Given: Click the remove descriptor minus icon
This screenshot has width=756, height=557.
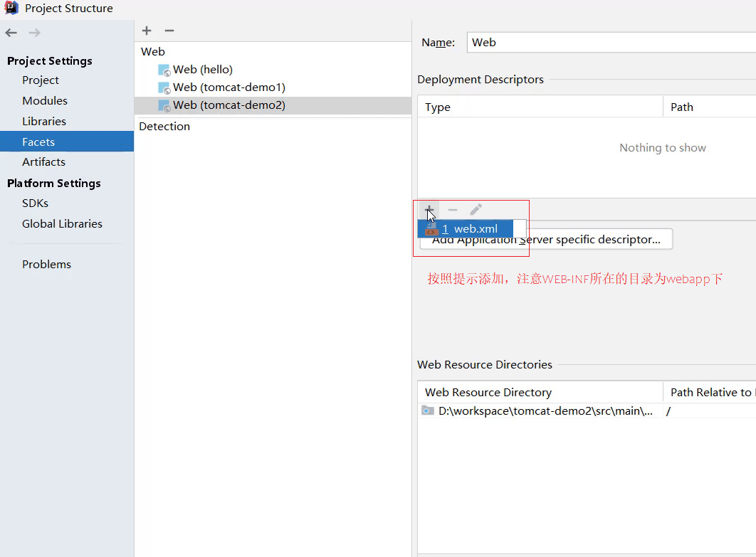Looking at the screenshot, I should tap(453, 210).
